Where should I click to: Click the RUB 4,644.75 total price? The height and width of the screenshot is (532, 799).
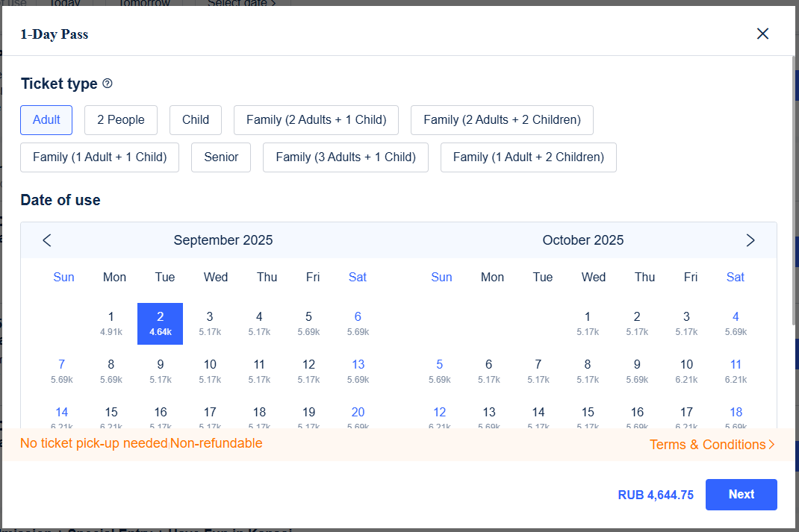tap(656, 495)
